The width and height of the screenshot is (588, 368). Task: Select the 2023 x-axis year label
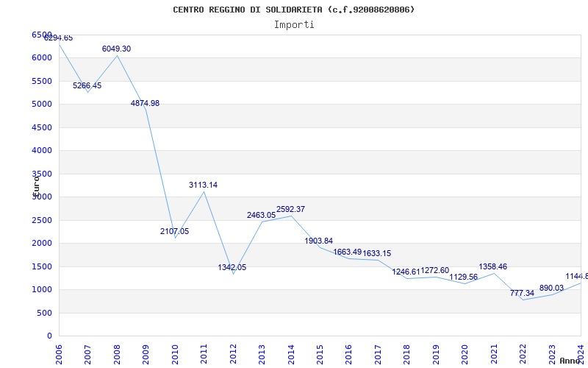click(x=552, y=354)
